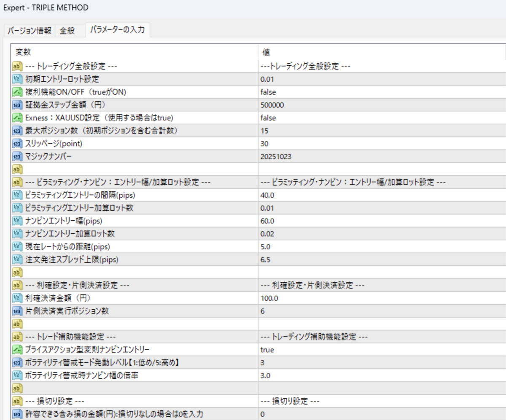Click the 123 icon beside マジックナンバー

pyautogui.click(x=17, y=156)
